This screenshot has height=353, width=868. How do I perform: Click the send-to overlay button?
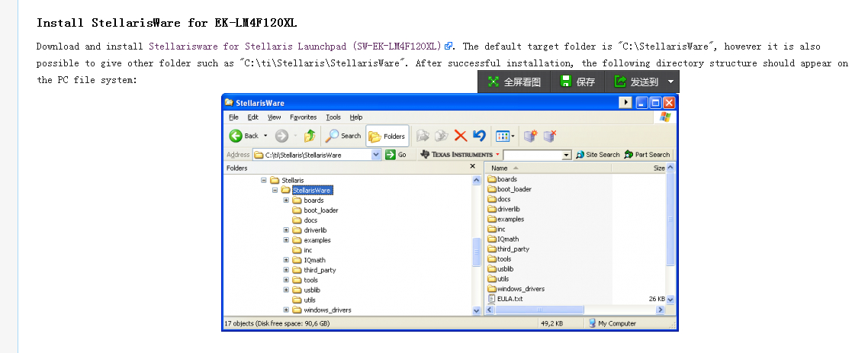pos(637,82)
